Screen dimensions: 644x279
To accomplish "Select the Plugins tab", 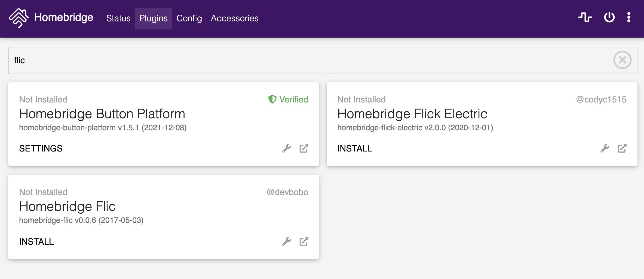I will (x=154, y=18).
